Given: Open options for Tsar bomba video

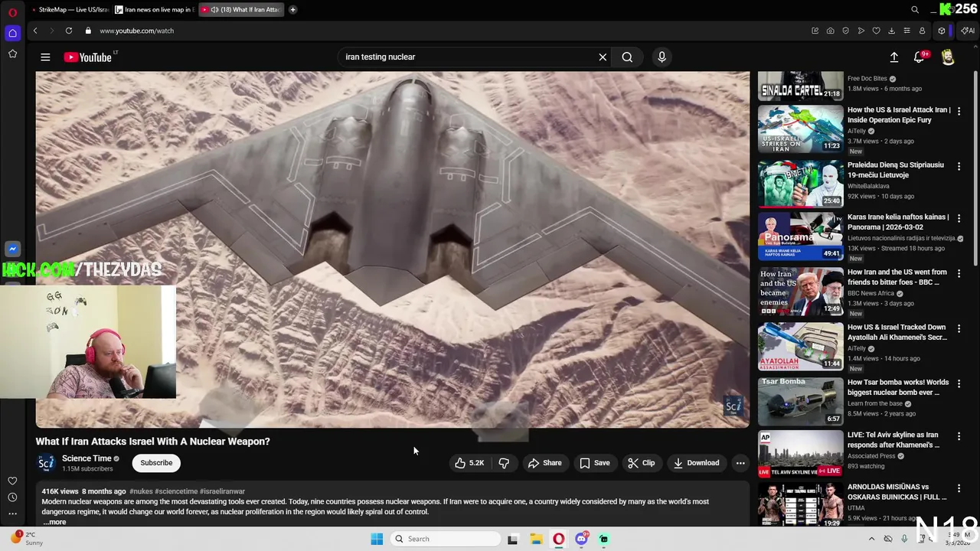Looking at the screenshot, I should [959, 383].
